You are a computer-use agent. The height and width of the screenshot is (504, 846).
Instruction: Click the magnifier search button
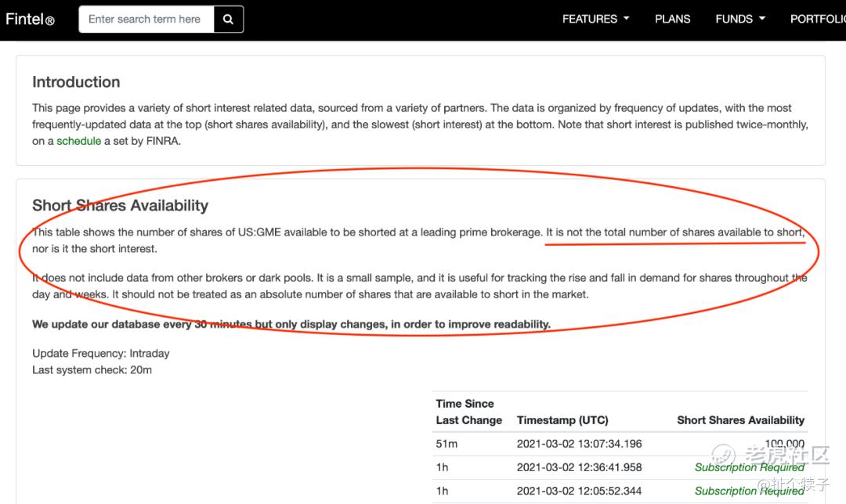coord(228,20)
